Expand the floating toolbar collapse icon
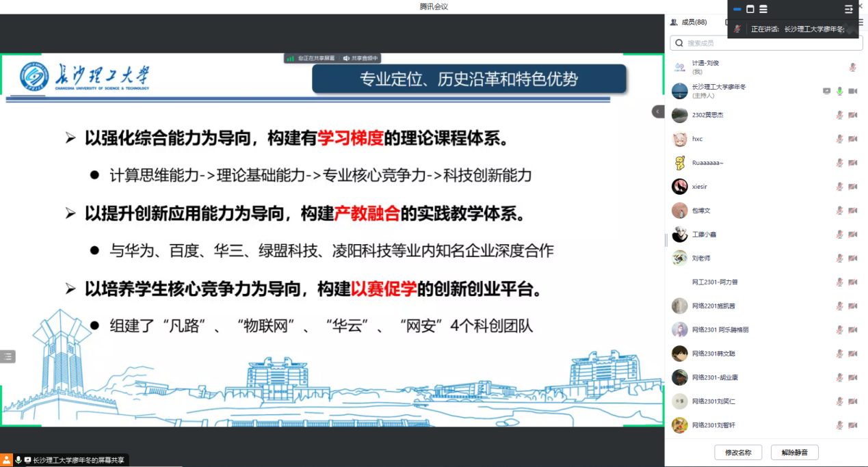Screen dimensions: 868x467 (848, 10)
